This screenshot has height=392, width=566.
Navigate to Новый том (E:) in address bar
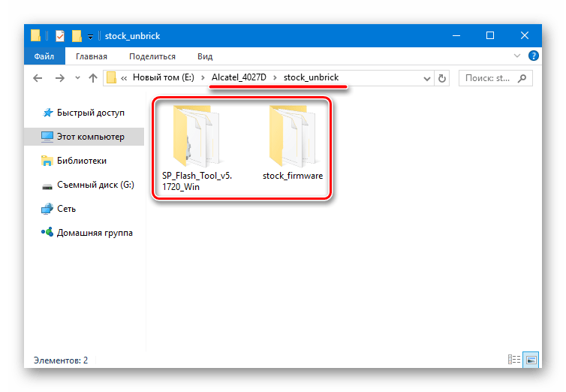coord(163,77)
